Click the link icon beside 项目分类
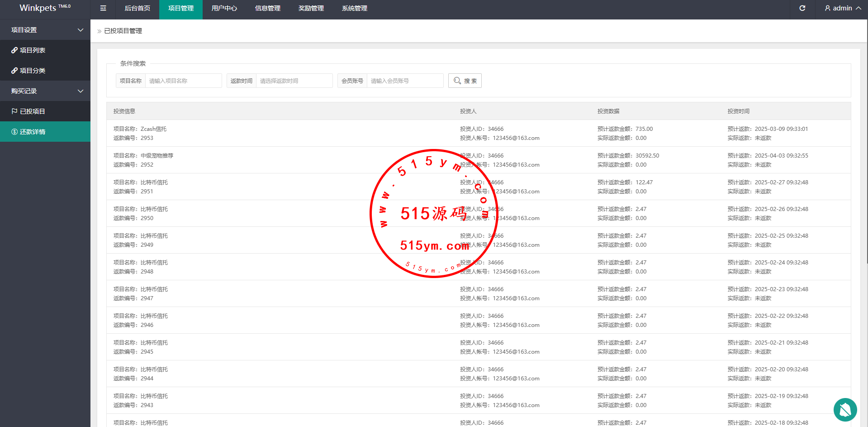This screenshot has height=427, width=868. click(x=14, y=71)
